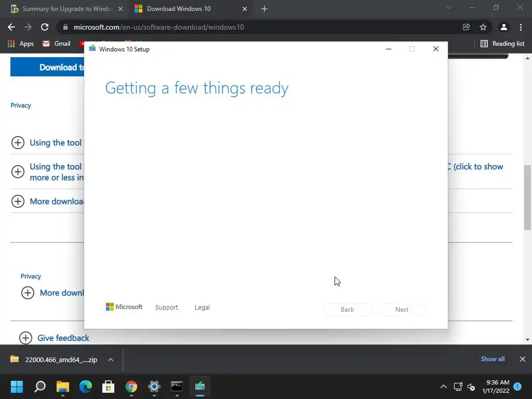Bookmark this page with star icon
The width and height of the screenshot is (532, 399).
tap(483, 27)
